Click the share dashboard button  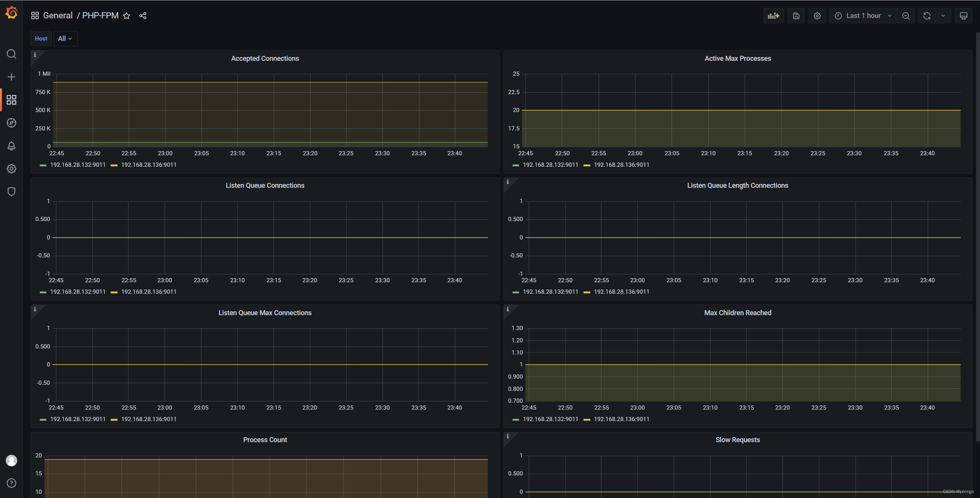[142, 16]
